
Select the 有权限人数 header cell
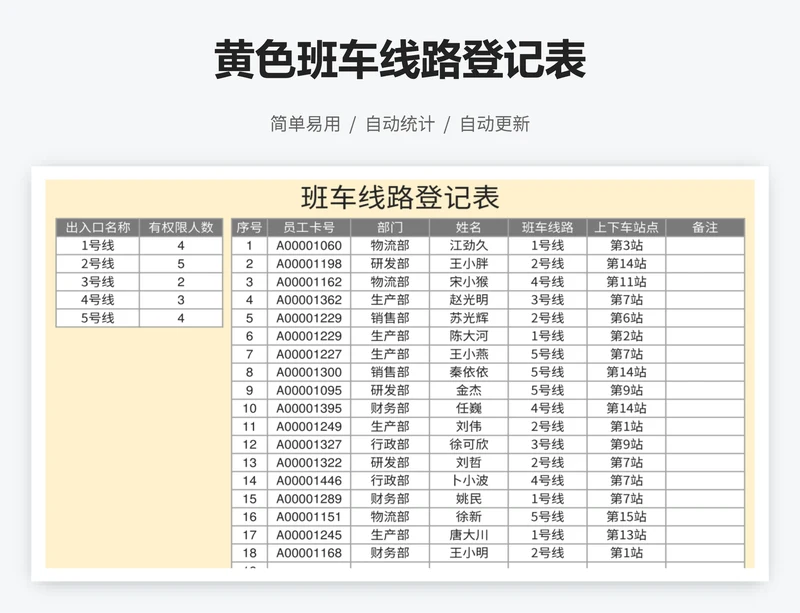(x=181, y=228)
